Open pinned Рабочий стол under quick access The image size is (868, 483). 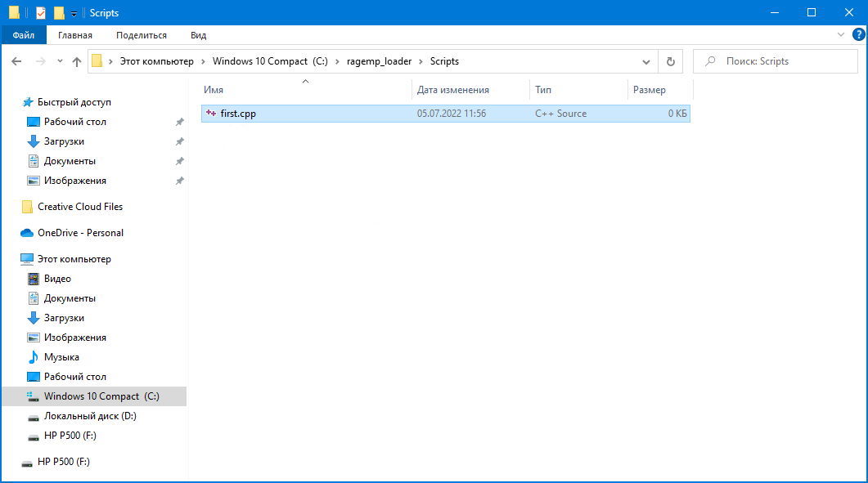(75, 122)
